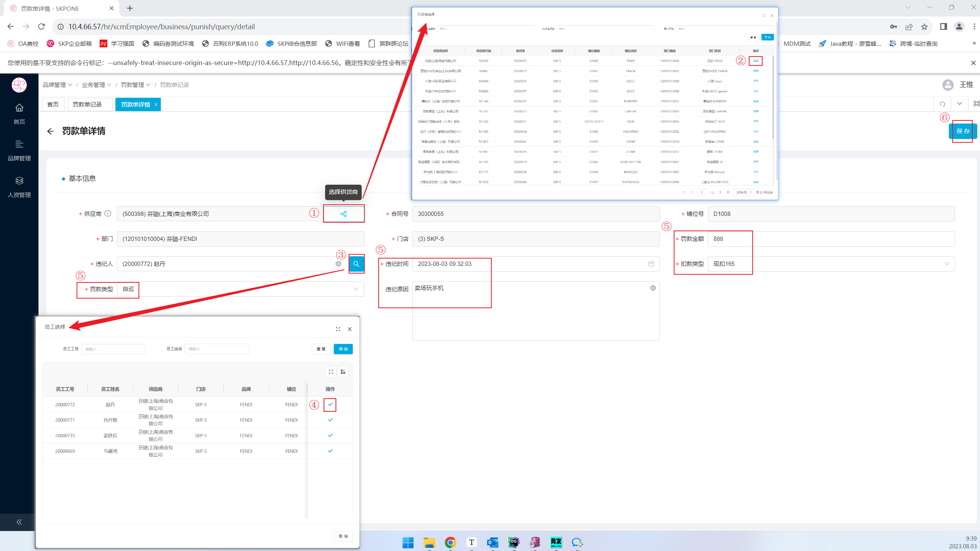
Task: Click the supplier picker icon beside supplier field
Action: (x=344, y=214)
